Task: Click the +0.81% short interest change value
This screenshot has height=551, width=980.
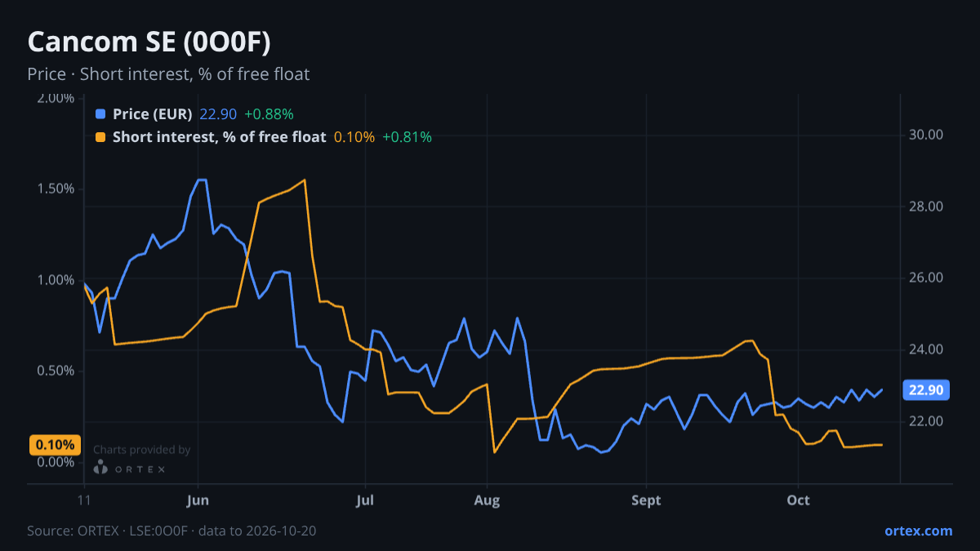Action: coord(407,137)
